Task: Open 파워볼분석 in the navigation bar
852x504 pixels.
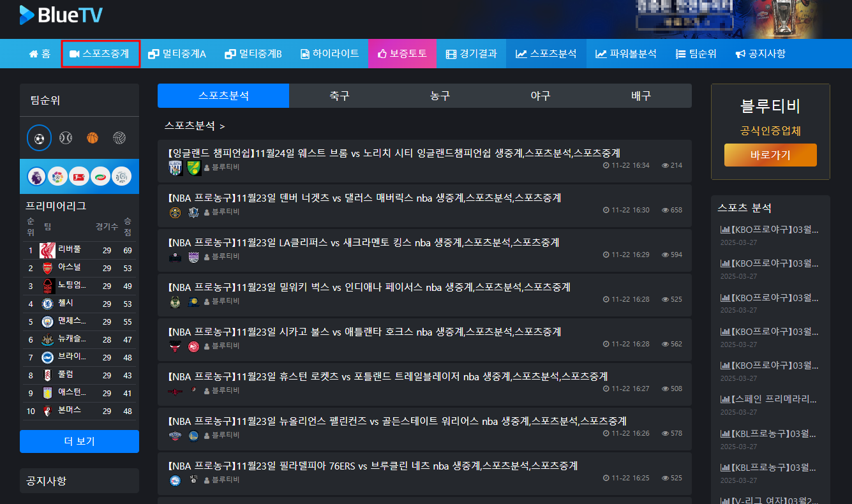Action: tap(626, 54)
